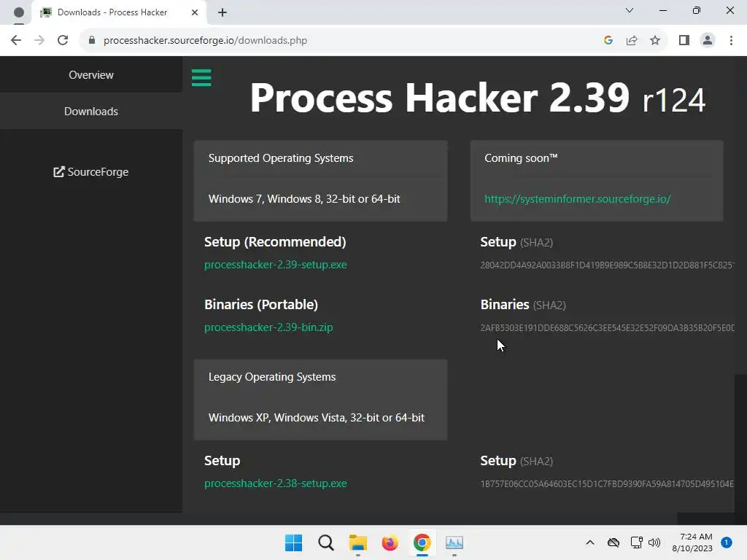Click the Binaries (Portable) heading
The width and height of the screenshot is (747, 560).
coord(261,304)
